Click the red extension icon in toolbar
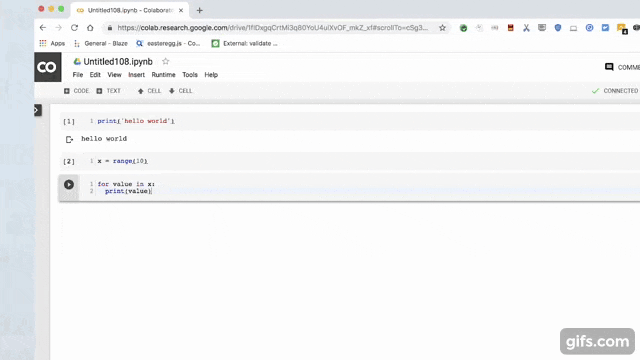Screen dimensions: 640x360 tap(510, 28)
